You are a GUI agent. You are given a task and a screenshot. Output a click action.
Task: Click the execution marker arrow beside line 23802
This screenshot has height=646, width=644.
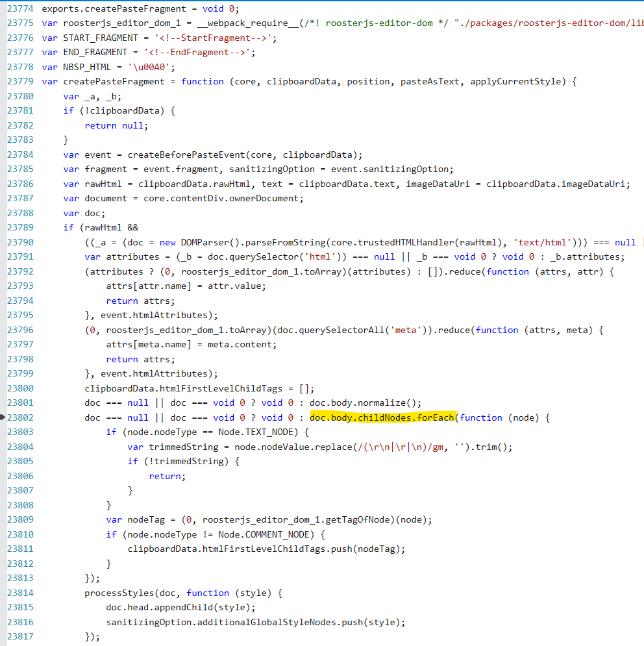tap(3, 417)
